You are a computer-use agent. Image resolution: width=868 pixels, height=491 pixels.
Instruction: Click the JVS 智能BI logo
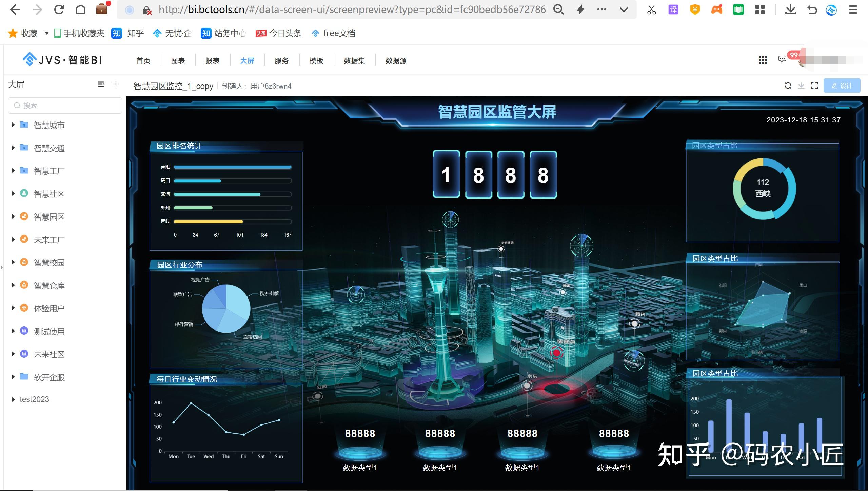61,59
